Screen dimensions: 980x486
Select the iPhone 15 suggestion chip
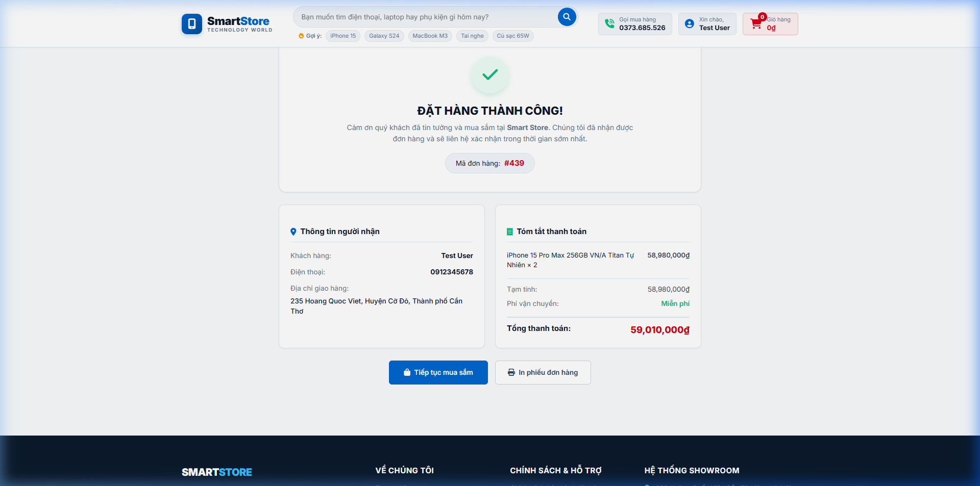click(x=343, y=36)
